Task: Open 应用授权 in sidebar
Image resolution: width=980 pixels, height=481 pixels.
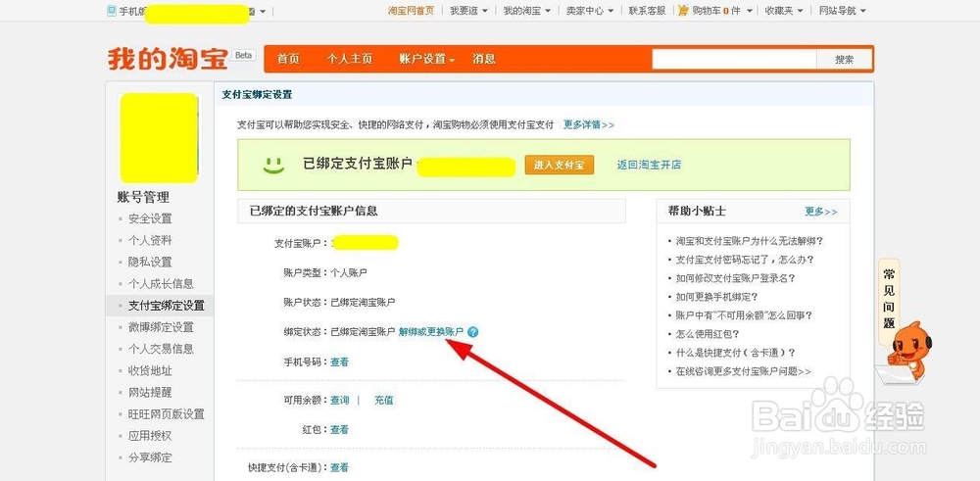Action: (150, 435)
